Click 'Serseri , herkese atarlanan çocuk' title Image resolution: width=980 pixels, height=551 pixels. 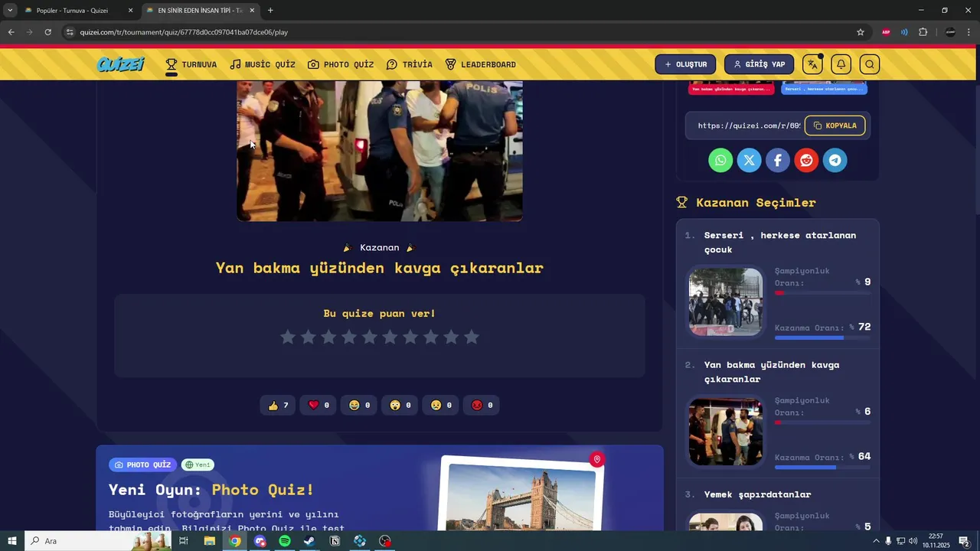click(780, 242)
